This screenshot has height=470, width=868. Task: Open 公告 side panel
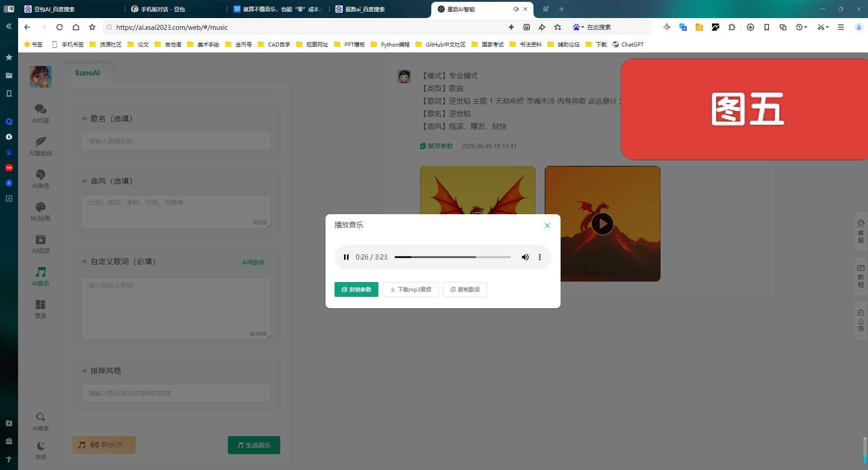861,320
